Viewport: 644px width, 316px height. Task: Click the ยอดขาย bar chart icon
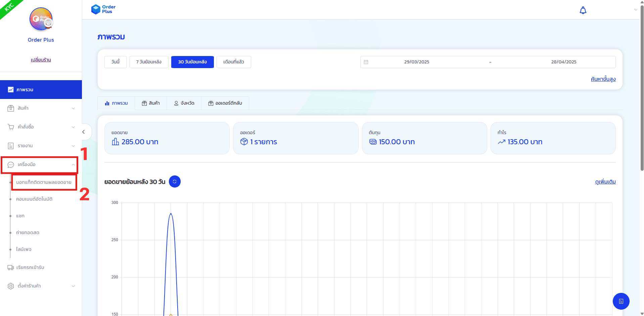click(115, 142)
